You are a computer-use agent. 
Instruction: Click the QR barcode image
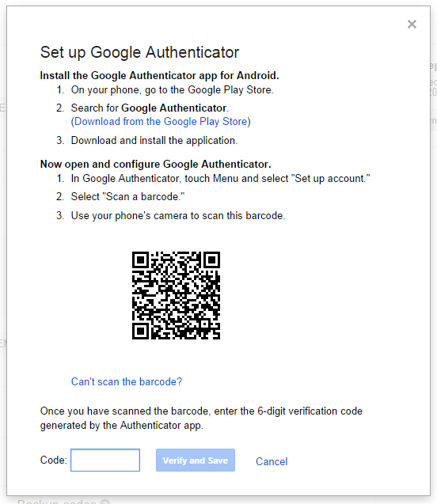176,295
